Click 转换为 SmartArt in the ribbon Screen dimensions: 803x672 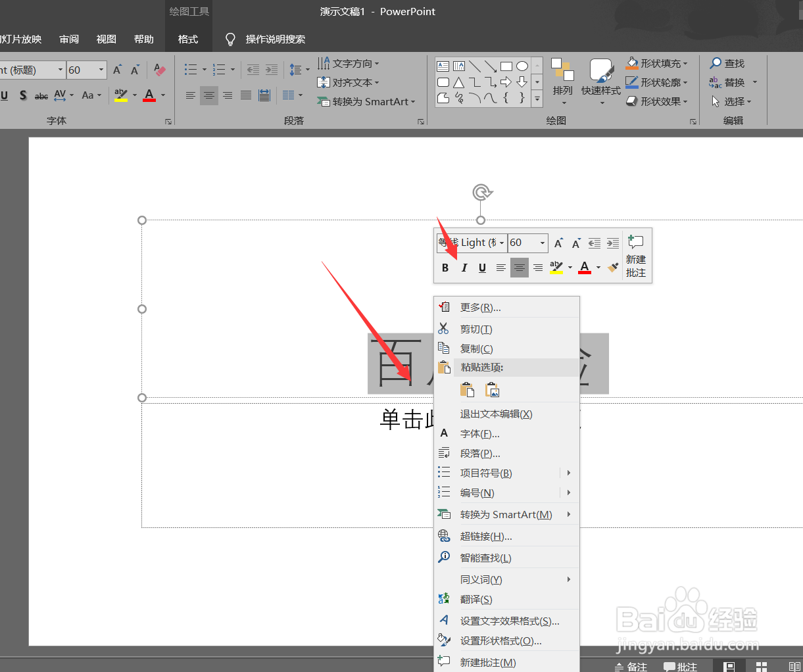click(x=366, y=101)
